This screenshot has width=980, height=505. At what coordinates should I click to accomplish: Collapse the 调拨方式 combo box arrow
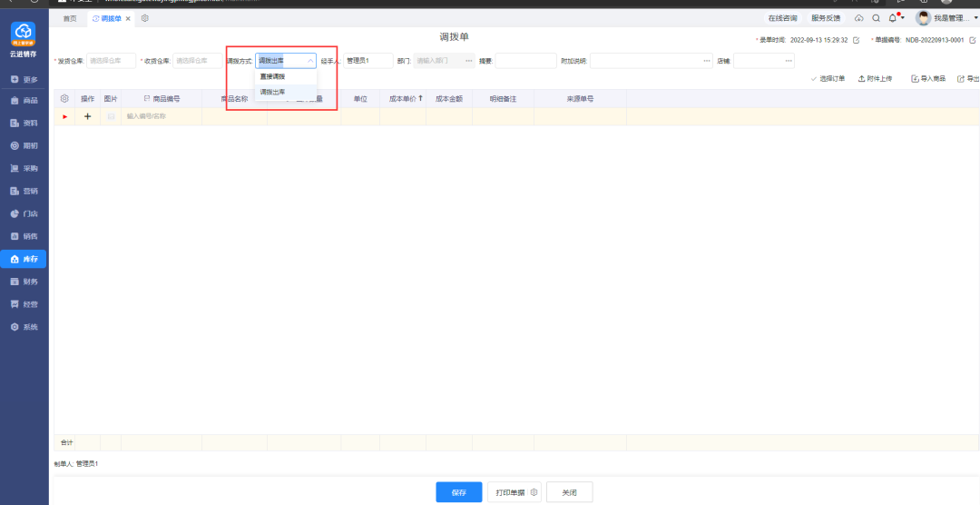click(310, 61)
